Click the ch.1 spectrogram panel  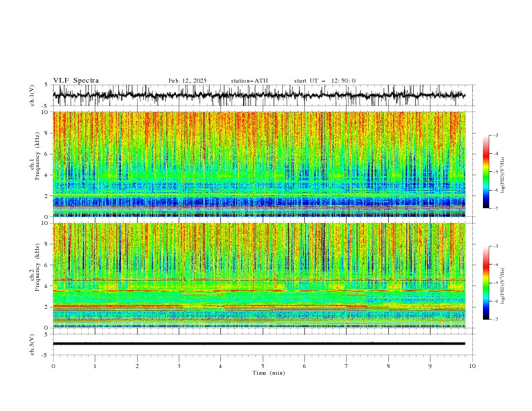(x=259, y=164)
